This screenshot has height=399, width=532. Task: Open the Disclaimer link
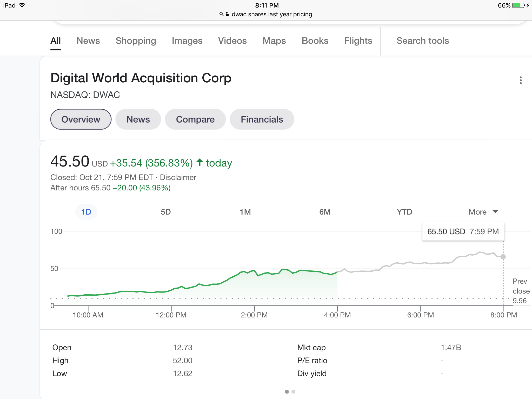178,177
